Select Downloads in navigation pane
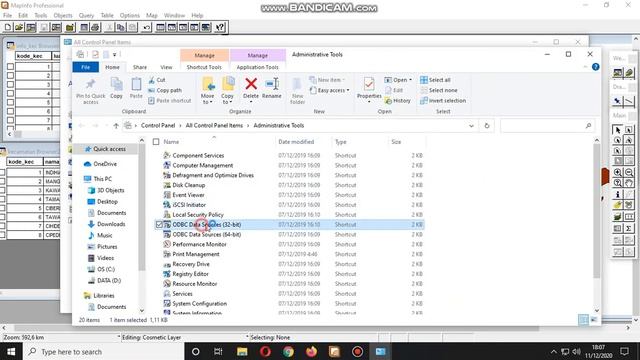Image resolution: width=640 pixels, height=360 pixels. pos(111,224)
